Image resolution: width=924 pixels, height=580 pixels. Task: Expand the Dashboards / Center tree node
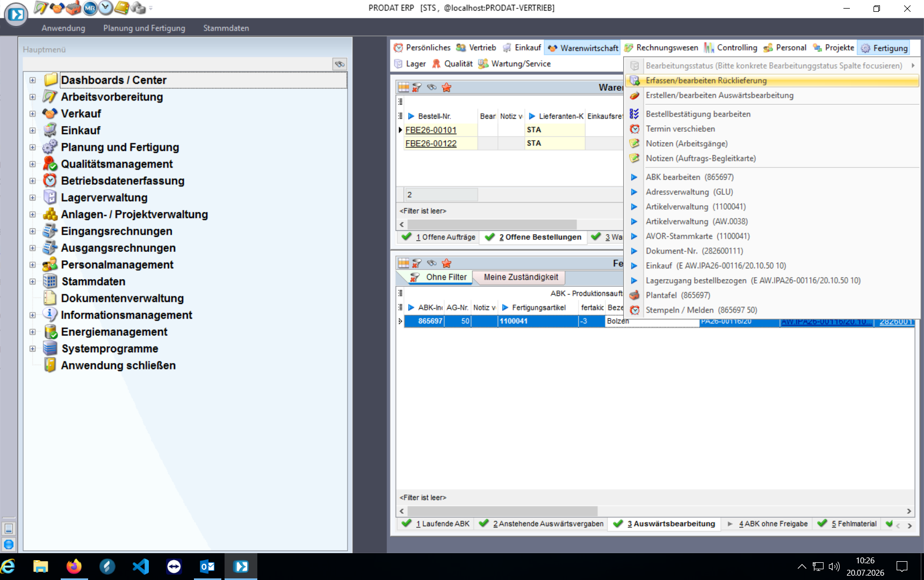[33, 80]
